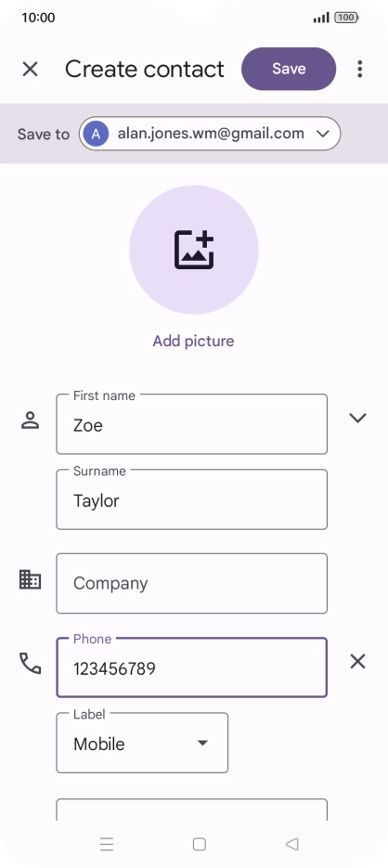Tap the company building icon

pos(30,579)
